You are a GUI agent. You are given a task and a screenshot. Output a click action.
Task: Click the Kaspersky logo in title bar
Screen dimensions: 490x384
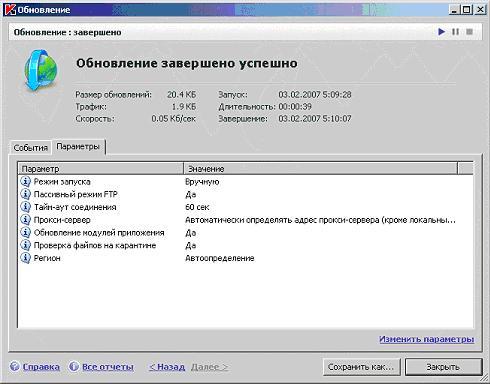click(10, 10)
